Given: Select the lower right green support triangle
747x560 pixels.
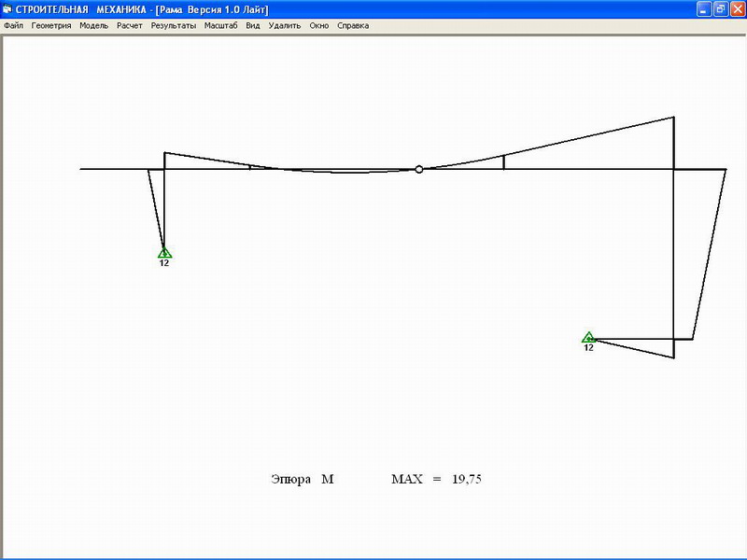Looking at the screenshot, I should pyautogui.click(x=589, y=337).
